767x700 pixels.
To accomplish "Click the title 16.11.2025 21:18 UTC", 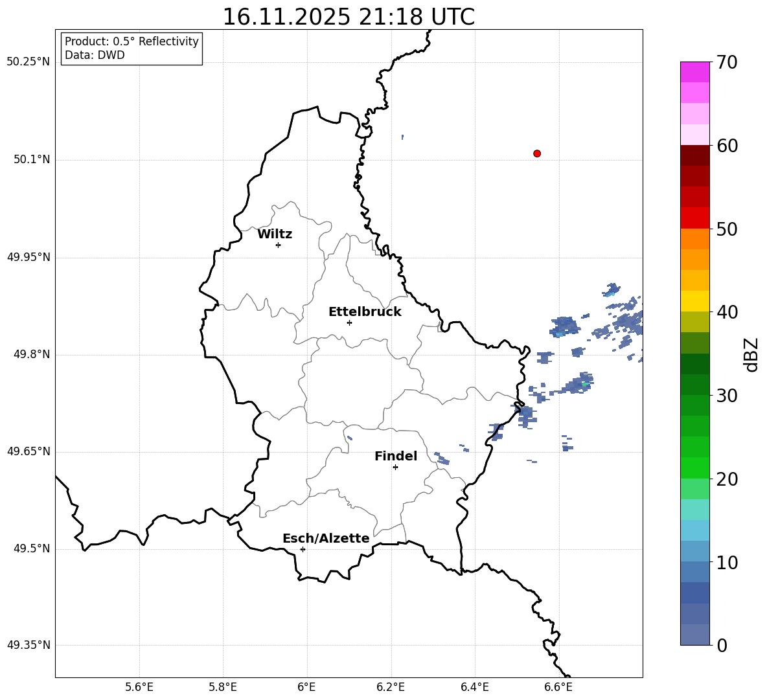I will (x=349, y=17).
